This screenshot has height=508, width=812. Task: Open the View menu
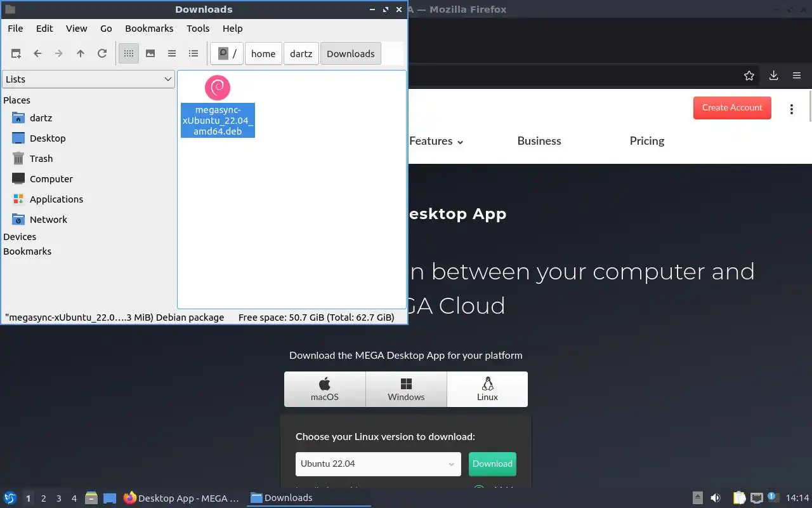77,29
